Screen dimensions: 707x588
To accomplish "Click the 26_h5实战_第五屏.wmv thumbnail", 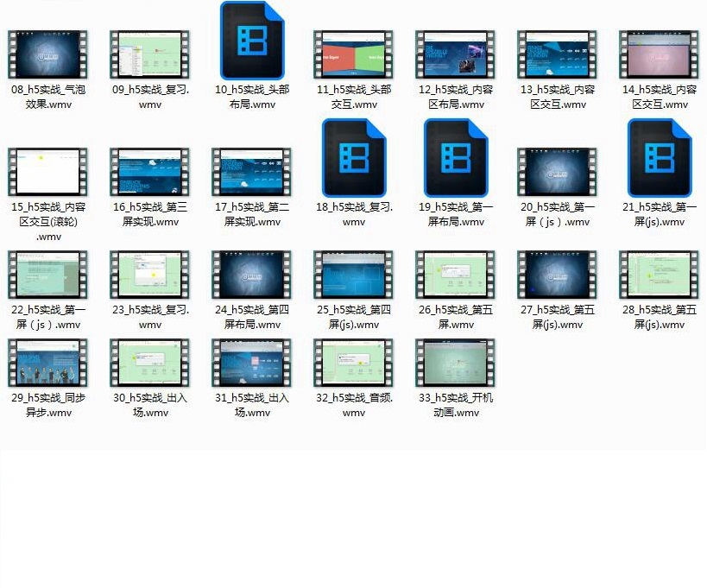I will click(455, 275).
